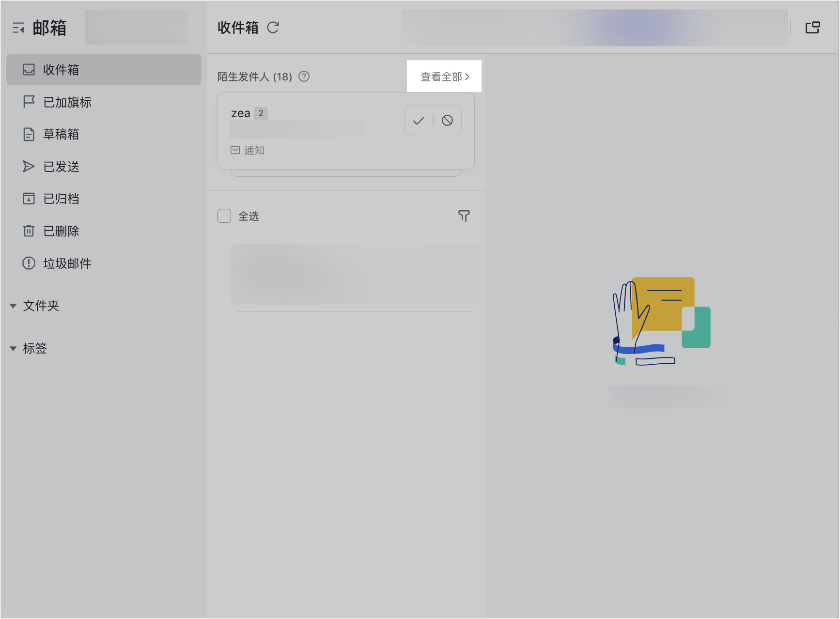840x619 pixels.
Task: Block sender zea with prohibit icon
Action: pos(447,121)
